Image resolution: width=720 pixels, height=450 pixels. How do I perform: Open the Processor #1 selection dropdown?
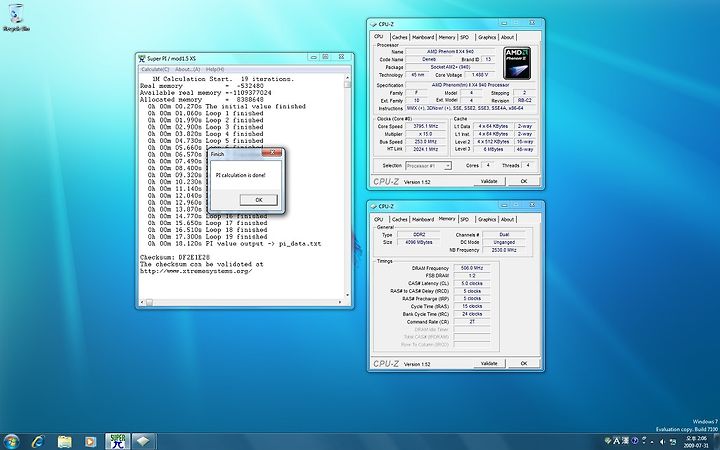click(428, 166)
